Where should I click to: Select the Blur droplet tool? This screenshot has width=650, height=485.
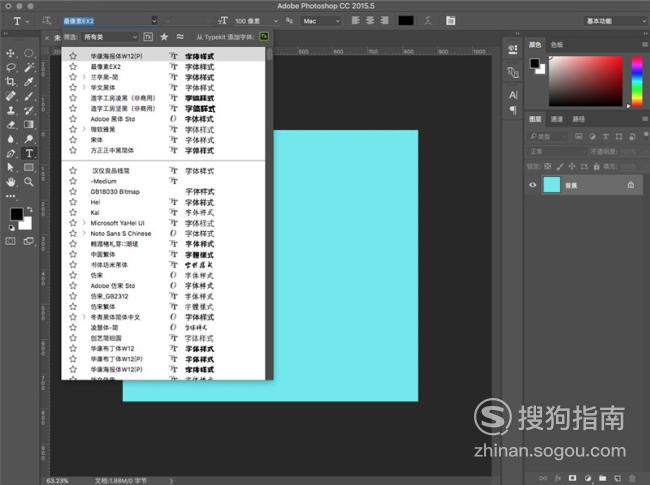10,139
